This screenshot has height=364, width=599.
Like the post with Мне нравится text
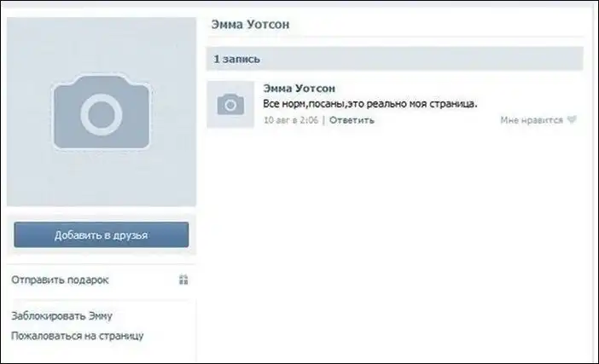[x=531, y=120]
